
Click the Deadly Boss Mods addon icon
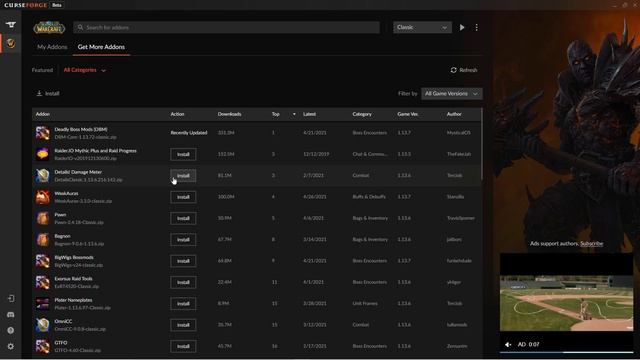pyautogui.click(x=42, y=133)
